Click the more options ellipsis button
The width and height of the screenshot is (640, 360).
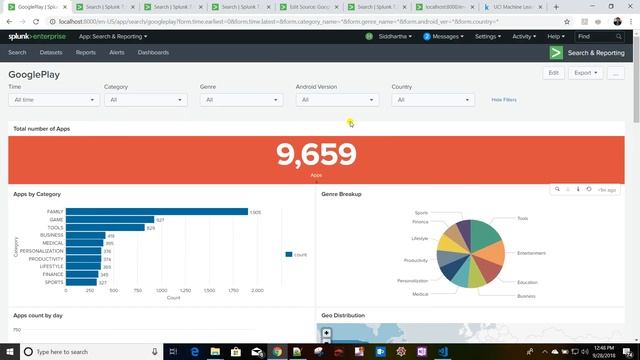pos(616,73)
